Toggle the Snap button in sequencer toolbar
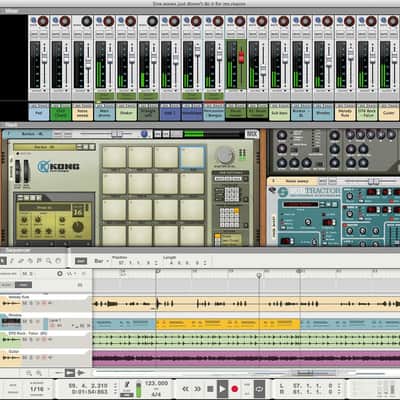The width and height of the screenshot is (400, 400). coord(81,261)
